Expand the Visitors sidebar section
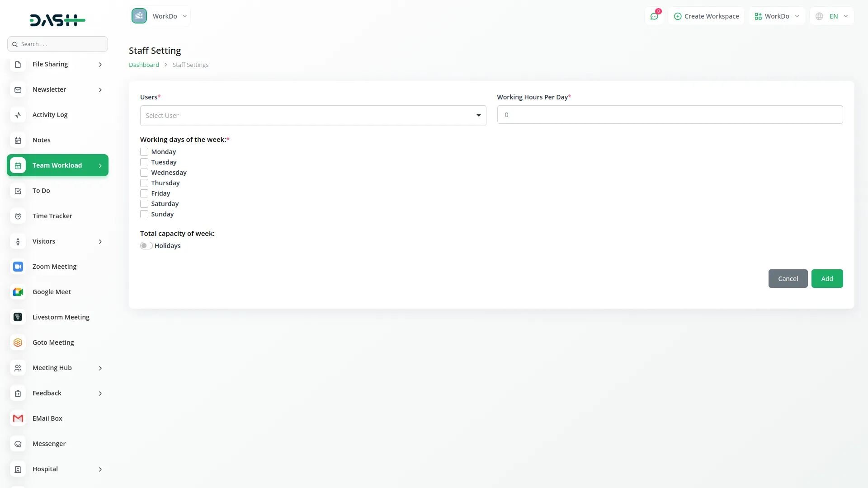The height and width of the screenshot is (488, 868). tap(57, 241)
